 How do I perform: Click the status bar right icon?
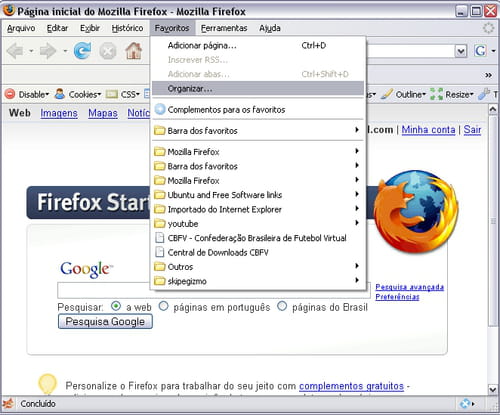click(x=465, y=404)
